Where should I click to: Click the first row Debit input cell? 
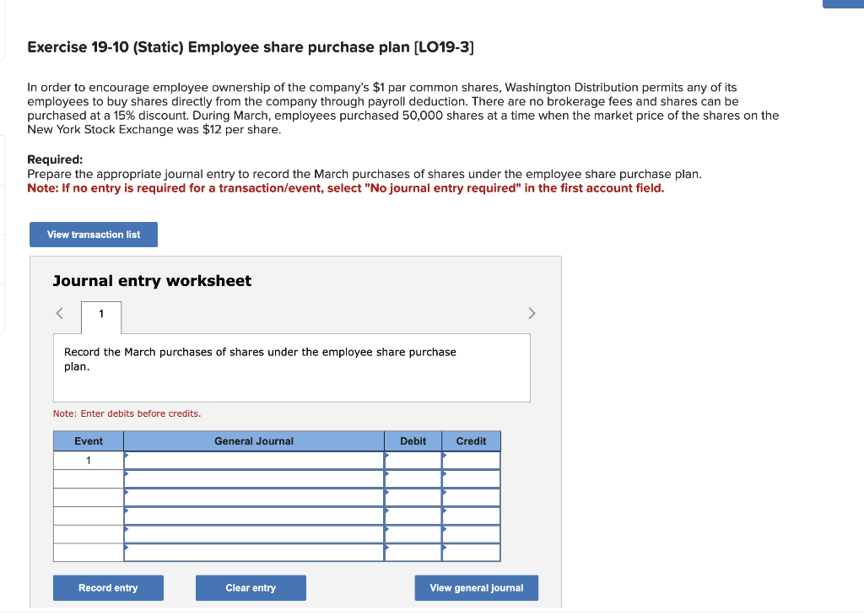point(413,459)
